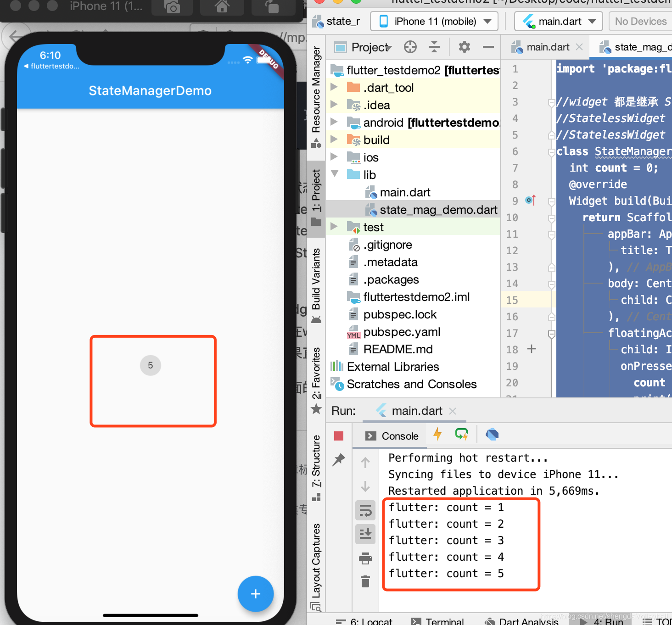Toggle scroll-to-end in the console output
Screen dimensions: 672x625
[x=365, y=534]
